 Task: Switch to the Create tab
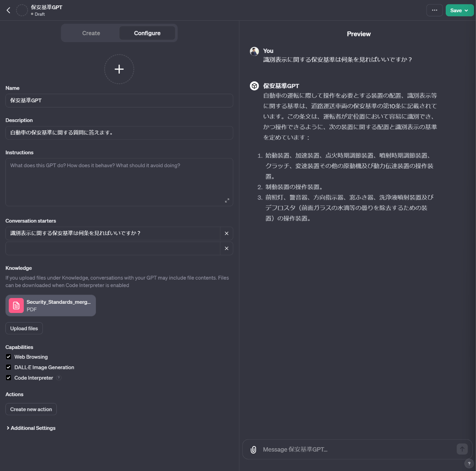[91, 33]
